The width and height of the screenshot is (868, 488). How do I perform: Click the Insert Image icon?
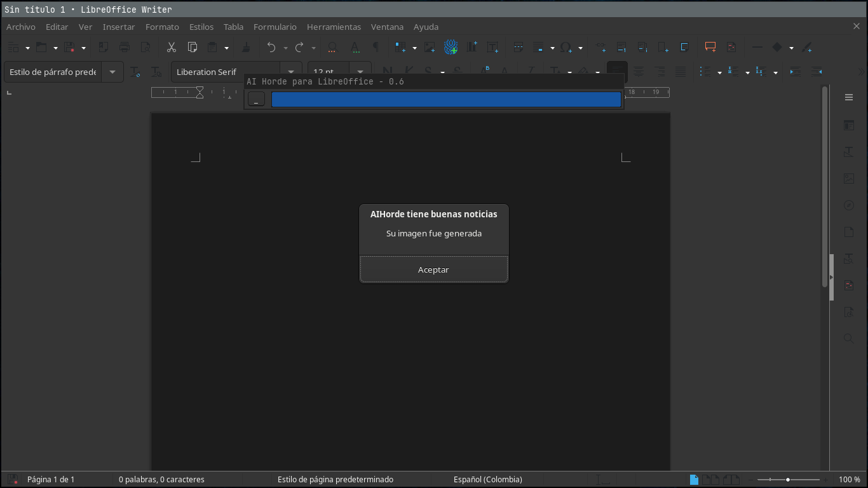tap(430, 47)
